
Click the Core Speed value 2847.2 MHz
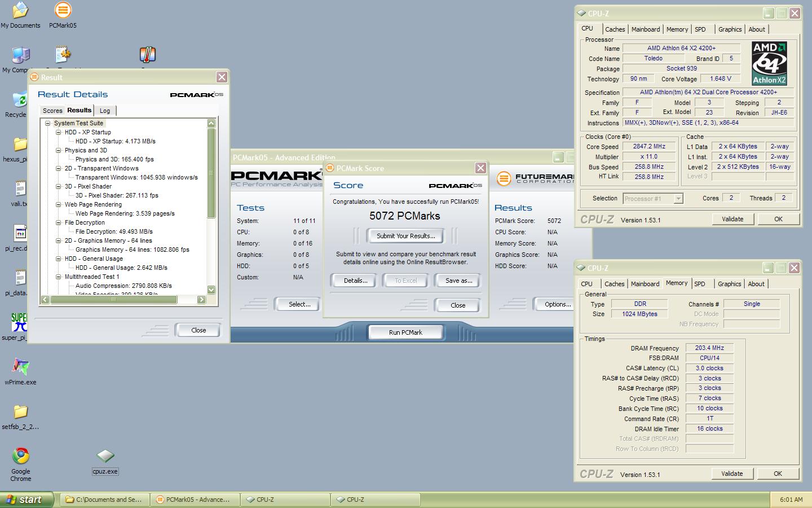point(649,146)
